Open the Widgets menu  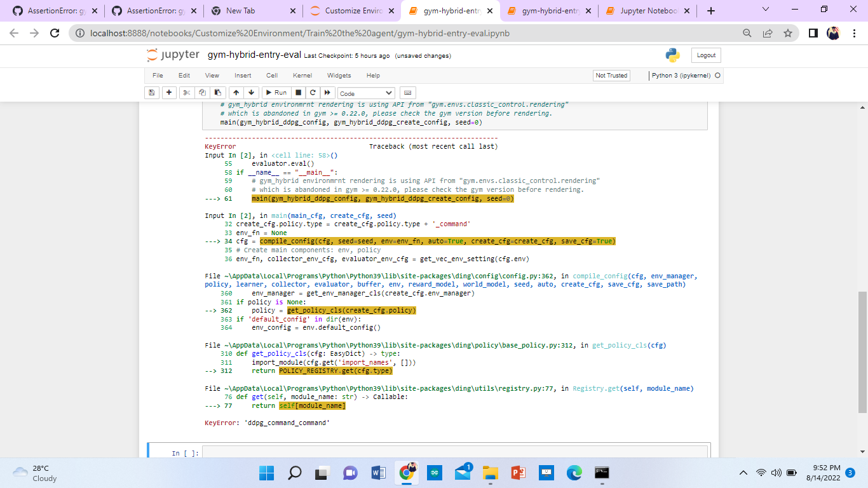point(339,75)
